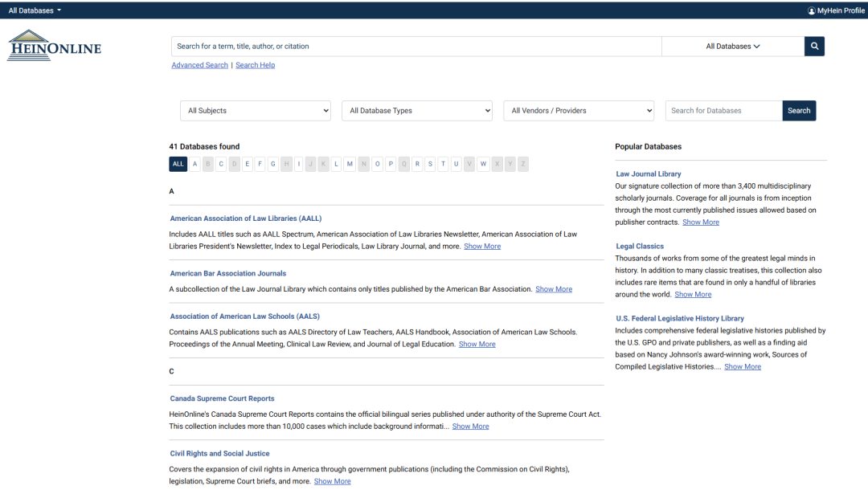Viewport: 868px width, 490px height.
Task: Show more for AALS description
Action: pyautogui.click(x=477, y=344)
